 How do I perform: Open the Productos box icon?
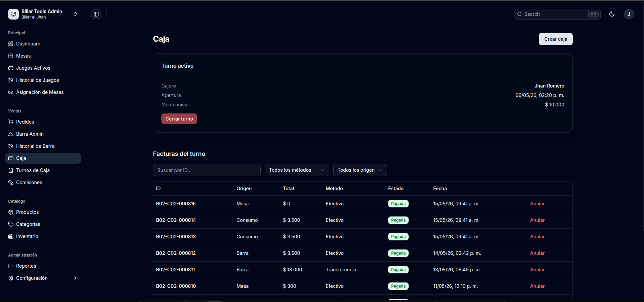pos(11,212)
